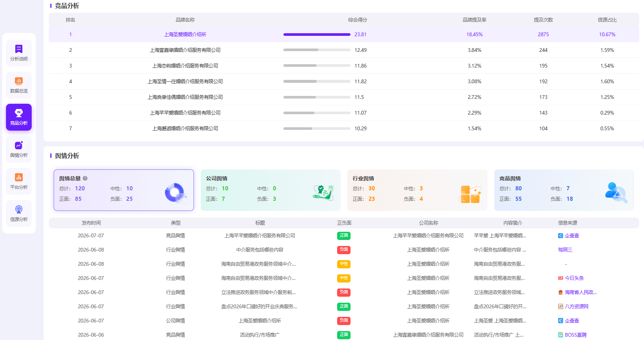The width and height of the screenshot is (644, 340).
Task: Click the 排名 column header
Action: (x=70, y=20)
